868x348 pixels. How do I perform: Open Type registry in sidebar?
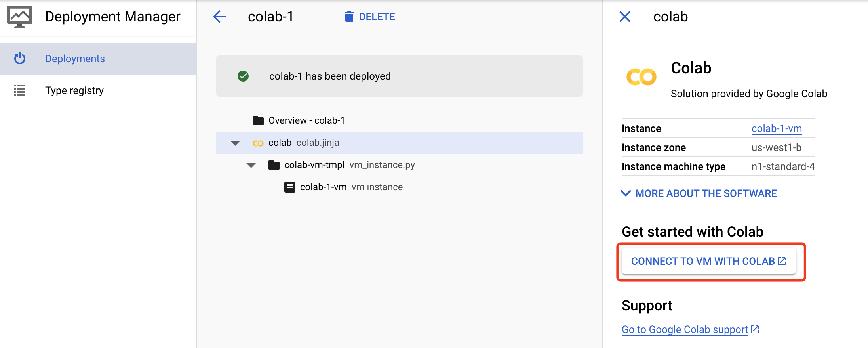pos(74,90)
